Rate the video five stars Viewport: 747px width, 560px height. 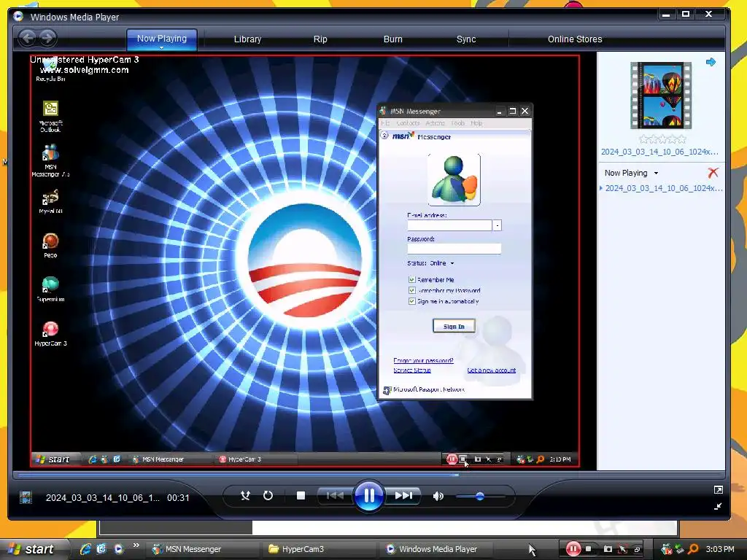[x=681, y=139]
